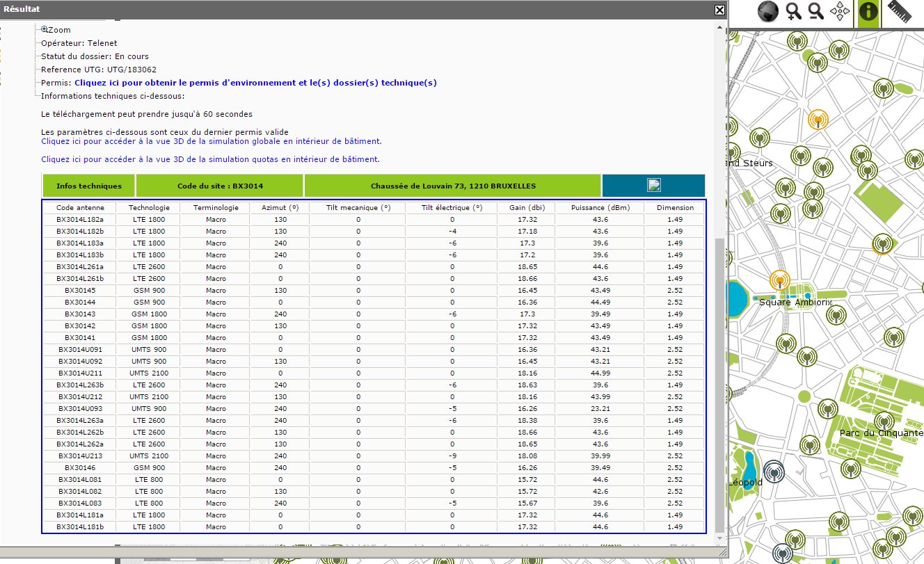
Task: Select the zoom out magnifier tool
Action: click(816, 11)
